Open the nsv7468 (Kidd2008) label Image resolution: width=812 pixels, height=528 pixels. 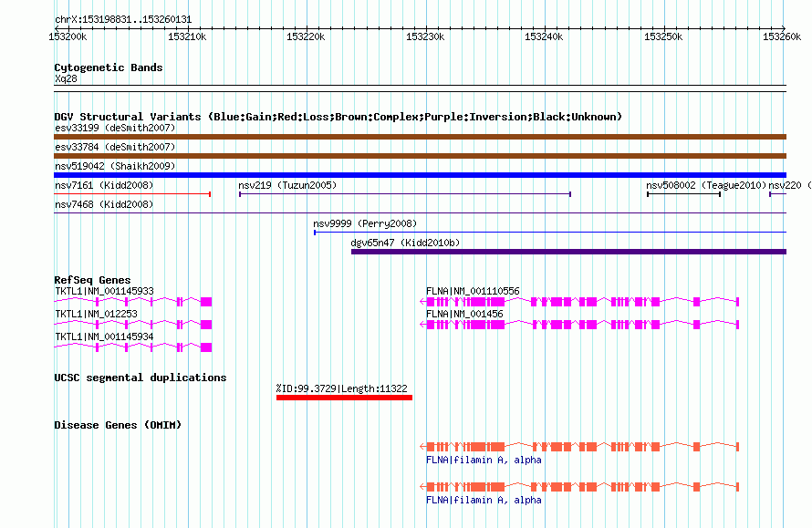coord(104,204)
